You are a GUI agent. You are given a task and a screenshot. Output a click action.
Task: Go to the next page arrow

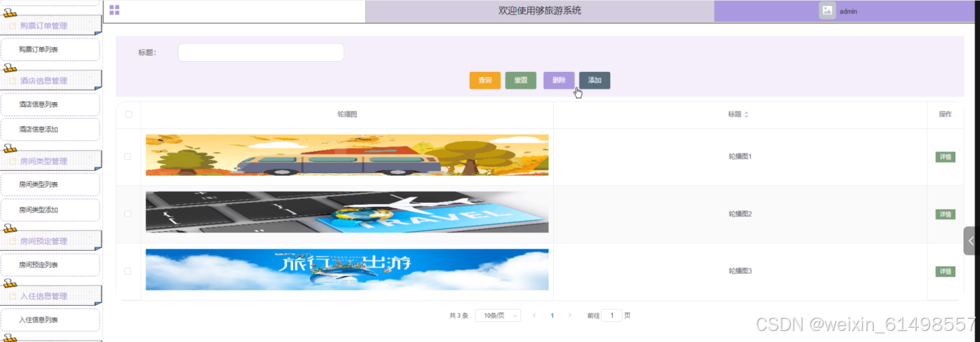click(570, 315)
